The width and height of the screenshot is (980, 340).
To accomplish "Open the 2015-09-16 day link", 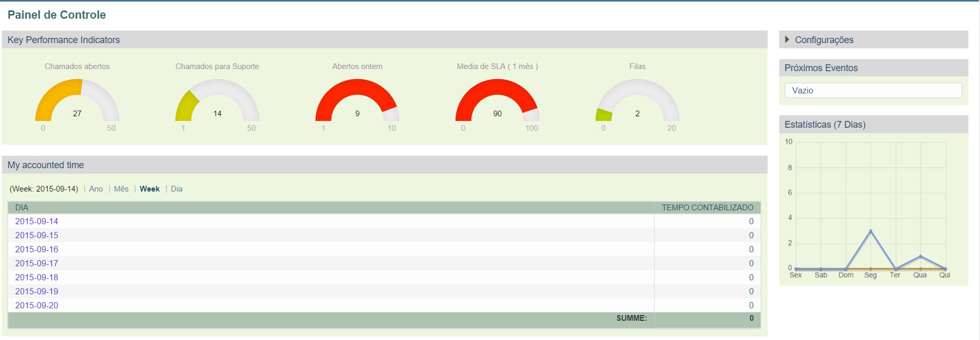I will pyautogui.click(x=37, y=249).
